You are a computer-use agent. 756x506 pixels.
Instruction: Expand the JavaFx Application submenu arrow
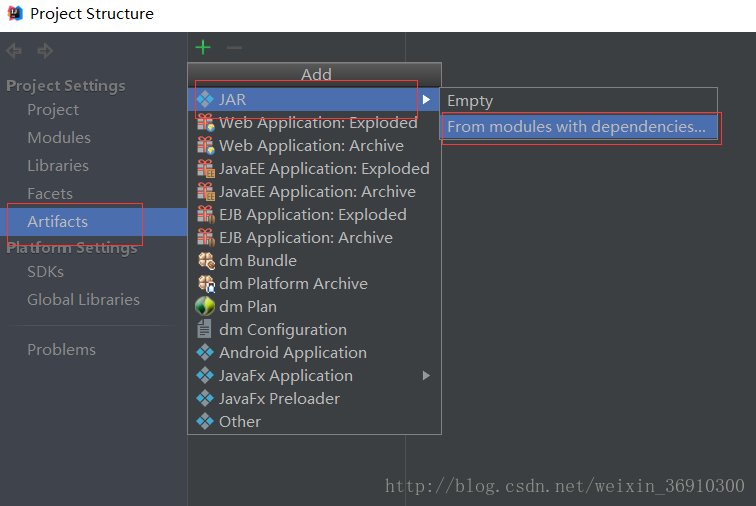point(426,376)
